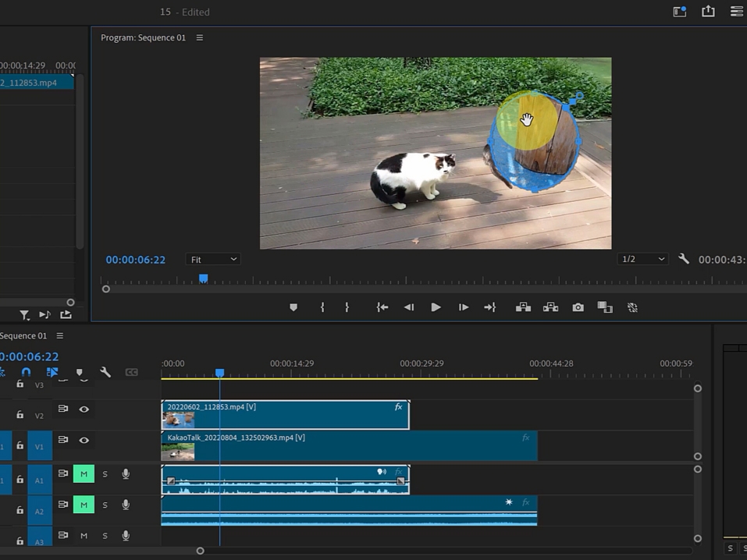This screenshot has height=560, width=747.
Task: Step forward one frame
Action: [463, 307]
